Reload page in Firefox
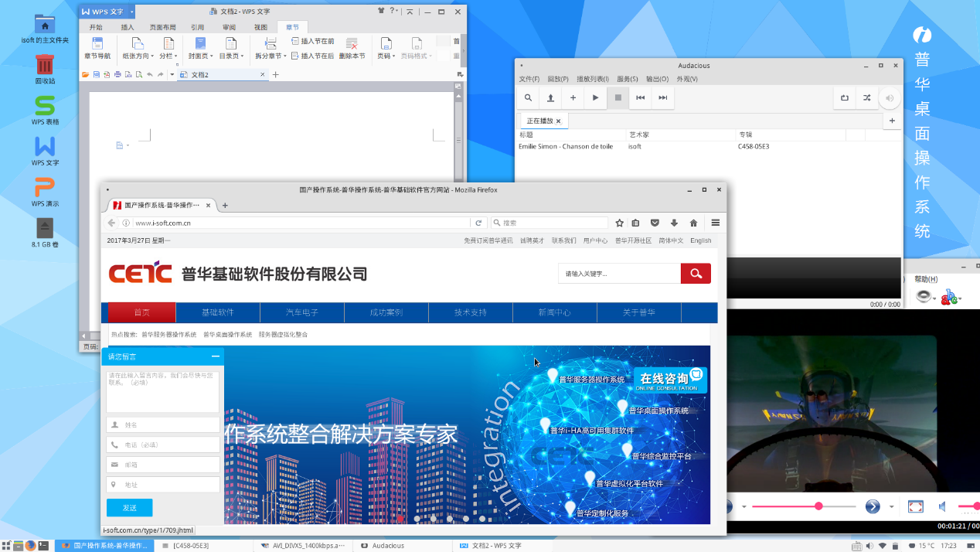This screenshot has height=552, width=980. (479, 223)
